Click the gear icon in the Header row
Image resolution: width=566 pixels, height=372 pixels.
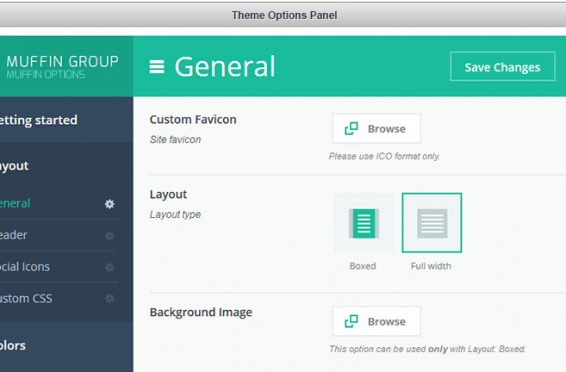[110, 236]
